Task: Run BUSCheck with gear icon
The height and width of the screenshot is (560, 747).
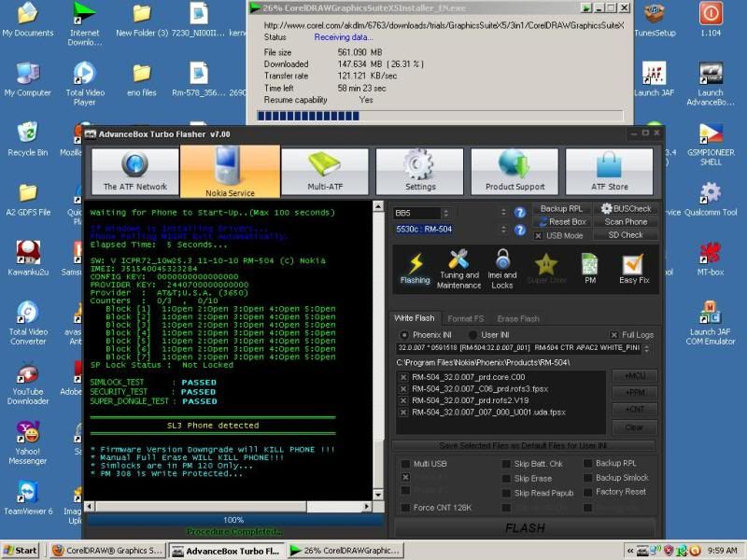Action: click(x=626, y=208)
